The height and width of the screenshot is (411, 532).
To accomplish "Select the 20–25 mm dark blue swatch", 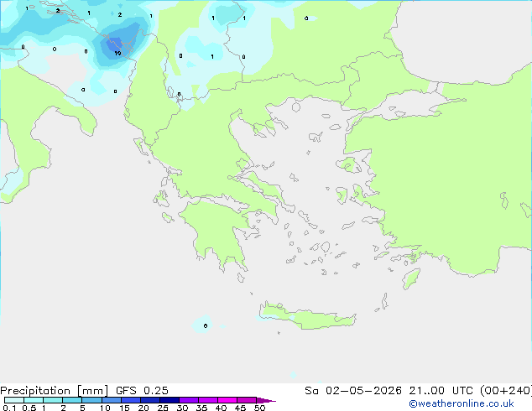I will point(150,400).
